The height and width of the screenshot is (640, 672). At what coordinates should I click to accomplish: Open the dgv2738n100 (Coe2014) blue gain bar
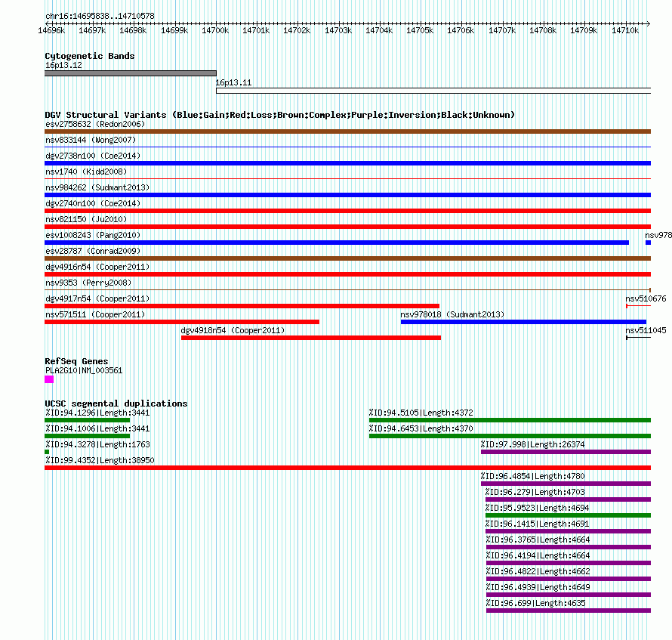point(347,163)
